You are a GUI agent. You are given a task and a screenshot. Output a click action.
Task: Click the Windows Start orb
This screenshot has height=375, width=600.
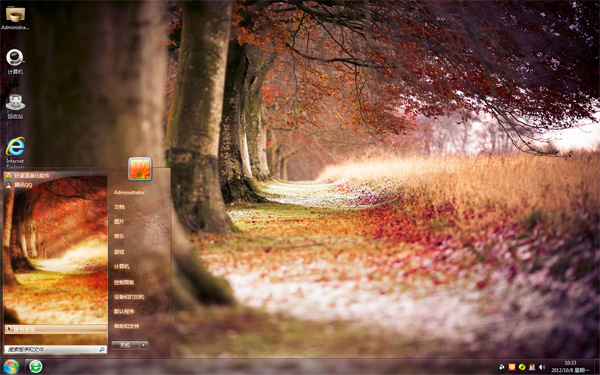tap(11, 367)
